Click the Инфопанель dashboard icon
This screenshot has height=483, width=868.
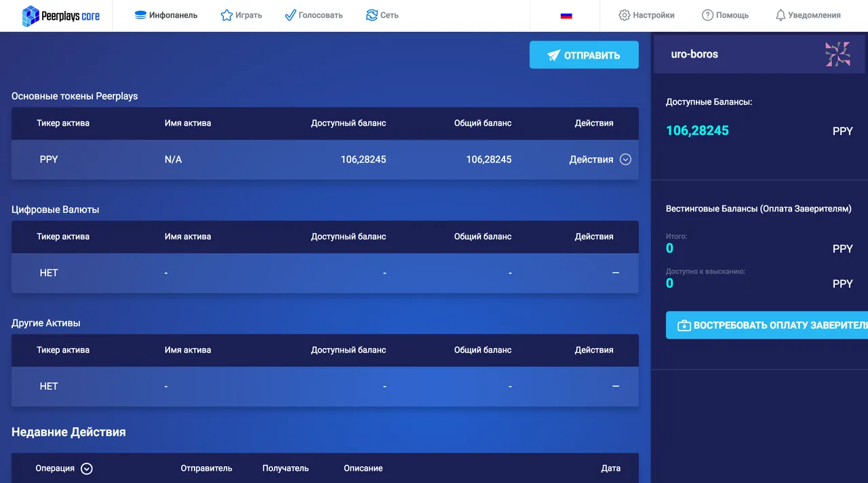[140, 15]
